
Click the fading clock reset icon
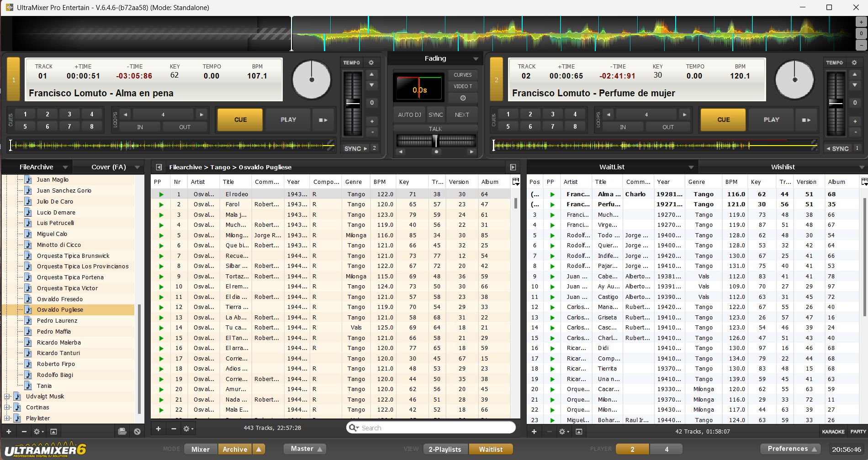point(463,98)
